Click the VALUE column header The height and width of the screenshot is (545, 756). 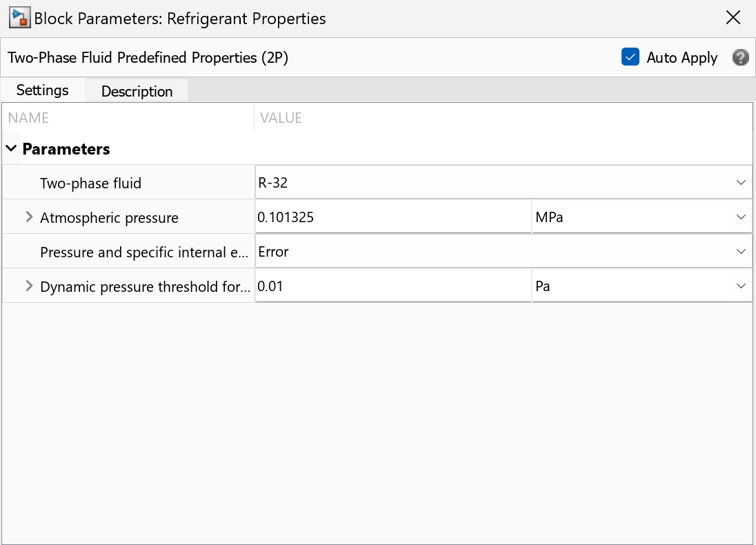point(281,118)
